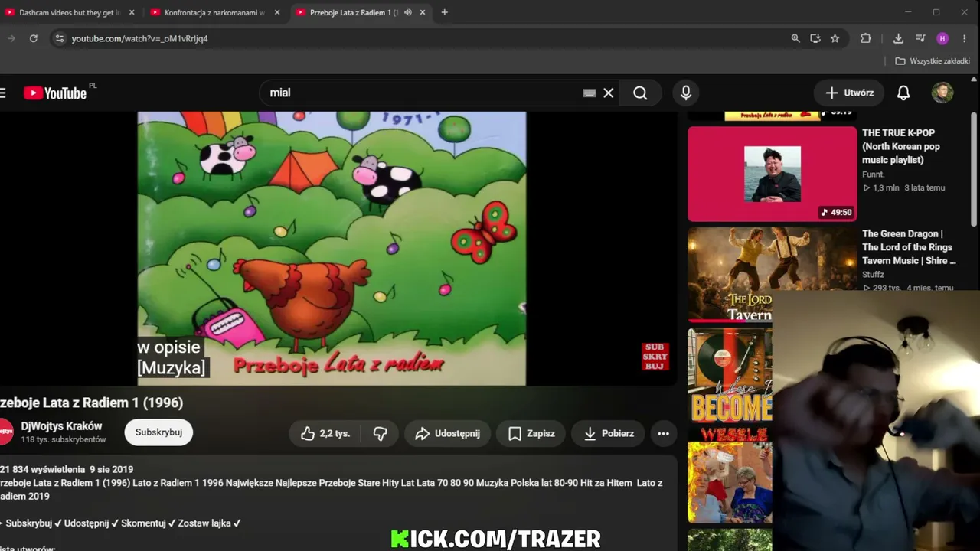Click the SUBSKRYBUJ watermark on the video
The image size is (980, 551).
tap(655, 357)
